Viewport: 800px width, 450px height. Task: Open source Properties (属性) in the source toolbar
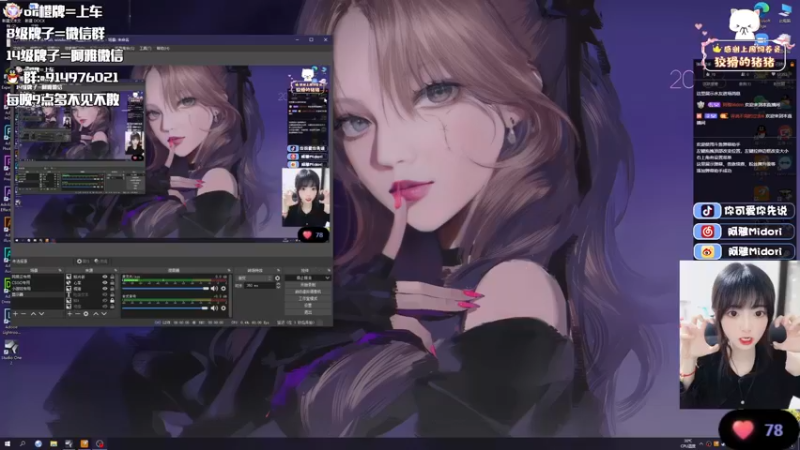pyautogui.click(x=85, y=261)
